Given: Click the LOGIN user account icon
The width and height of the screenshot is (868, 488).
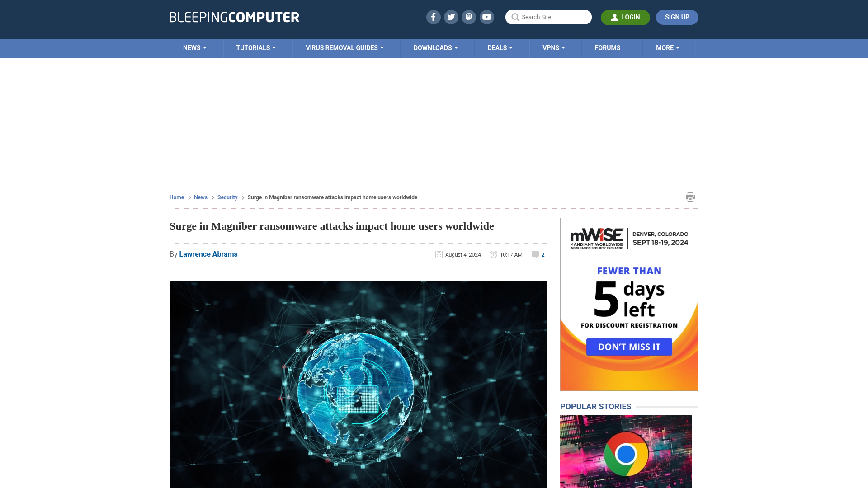Looking at the screenshot, I should [x=615, y=17].
